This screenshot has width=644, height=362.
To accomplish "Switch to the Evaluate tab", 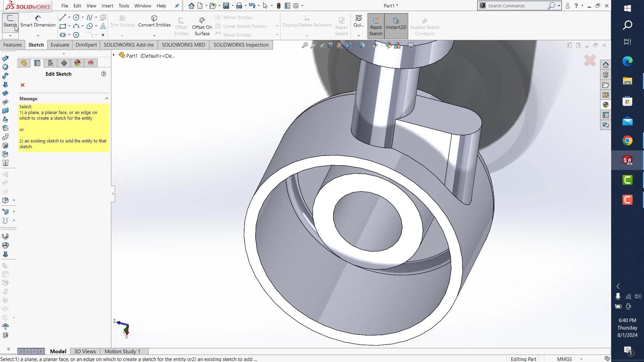I will (60, 45).
